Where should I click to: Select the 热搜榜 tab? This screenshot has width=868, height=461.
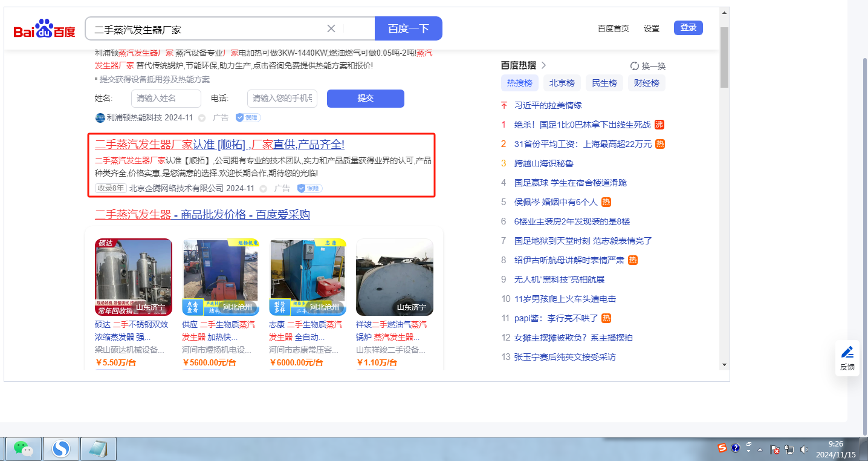(520, 83)
